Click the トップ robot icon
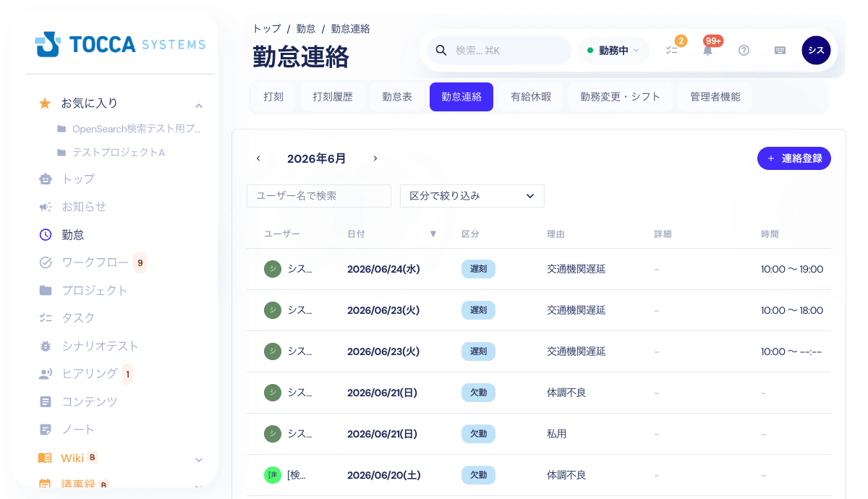The width and height of the screenshot is (868, 499). [46, 179]
